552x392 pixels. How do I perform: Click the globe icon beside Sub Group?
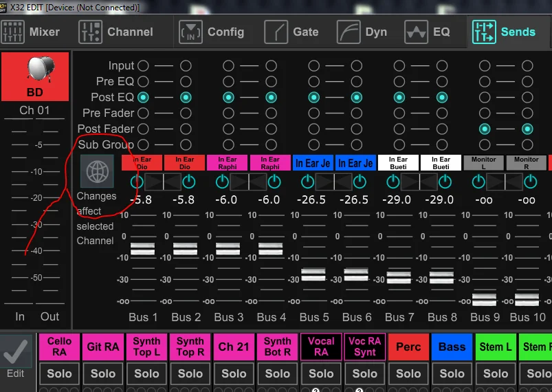(97, 171)
